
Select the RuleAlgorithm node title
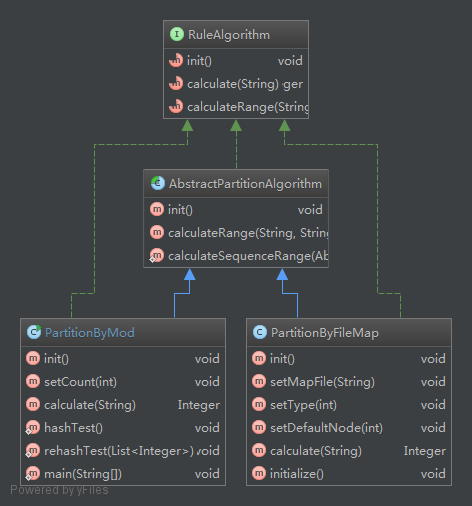229,35
